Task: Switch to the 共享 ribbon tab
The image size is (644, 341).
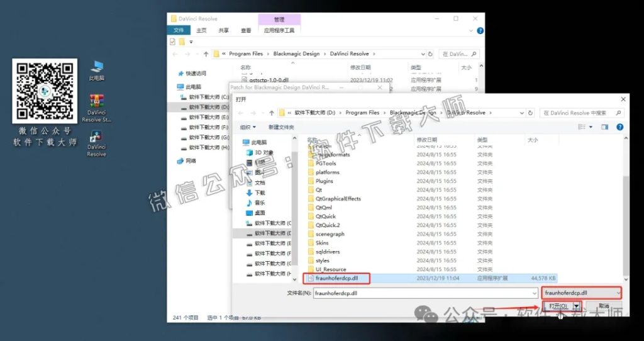Action: tap(223, 30)
